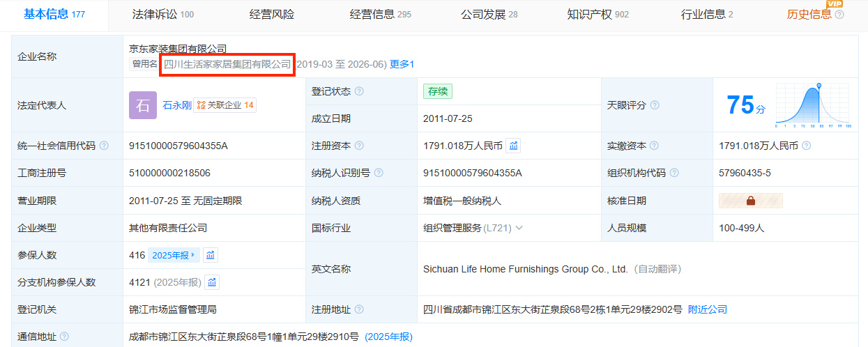This screenshot has width=868, height=347.
Task: Click help icon beside 统一社会信用代码
Action: coord(104,146)
